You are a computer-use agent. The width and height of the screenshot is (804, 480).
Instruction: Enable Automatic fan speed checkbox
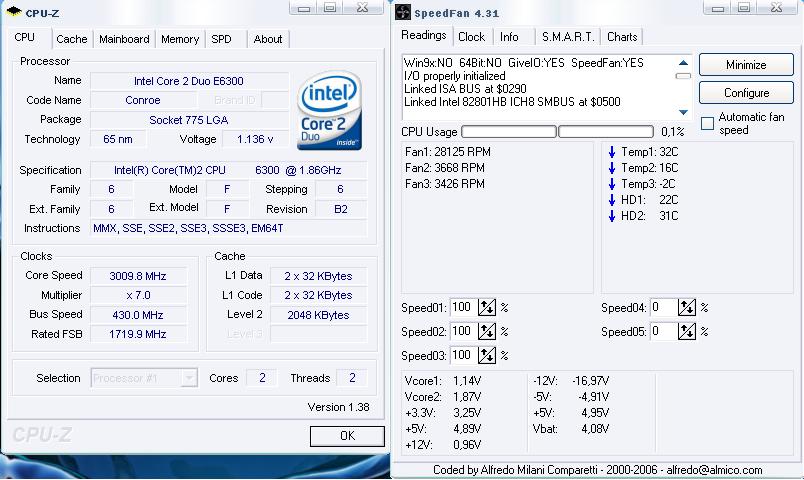pyautogui.click(x=707, y=123)
